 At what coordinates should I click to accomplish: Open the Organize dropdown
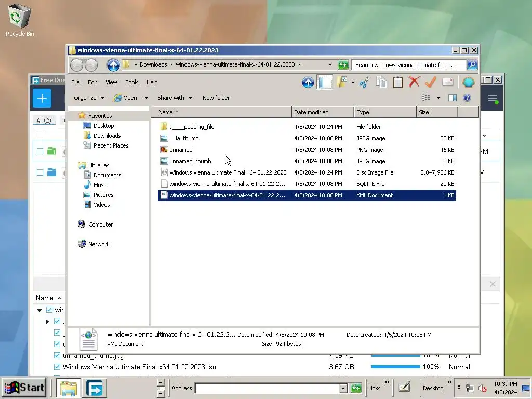[89, 98]
